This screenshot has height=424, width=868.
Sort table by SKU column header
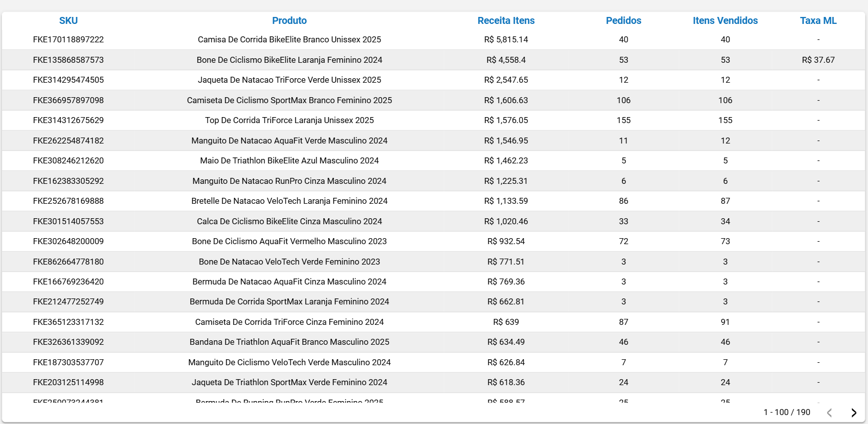(x=68, y=20)
